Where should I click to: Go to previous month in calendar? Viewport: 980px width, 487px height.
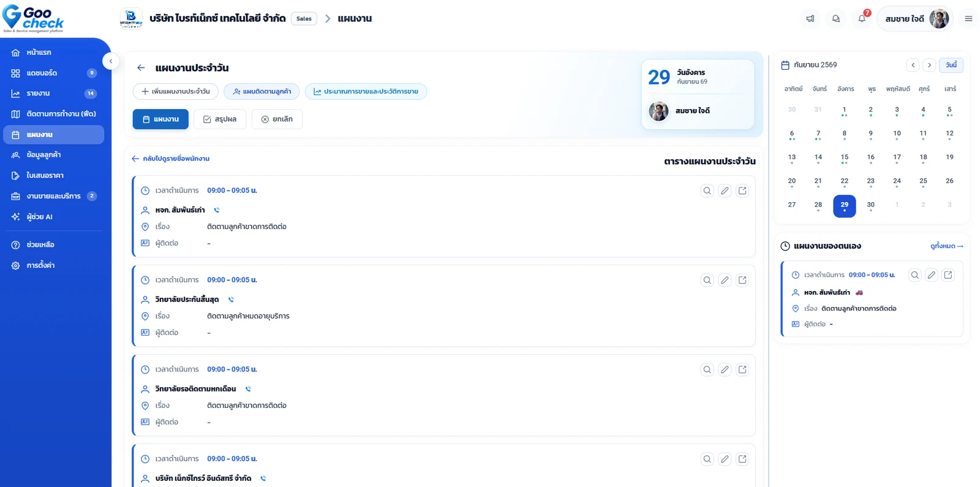click(913, 65)
